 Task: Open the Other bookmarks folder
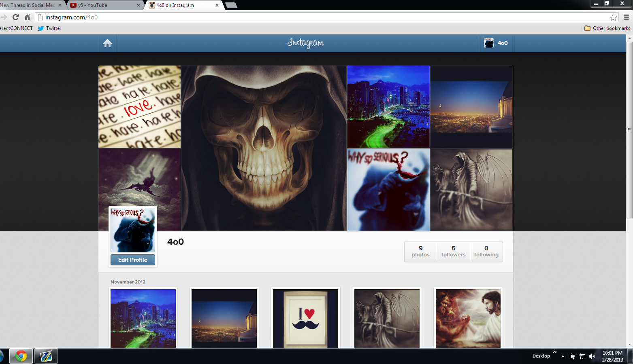pos(607,28)
